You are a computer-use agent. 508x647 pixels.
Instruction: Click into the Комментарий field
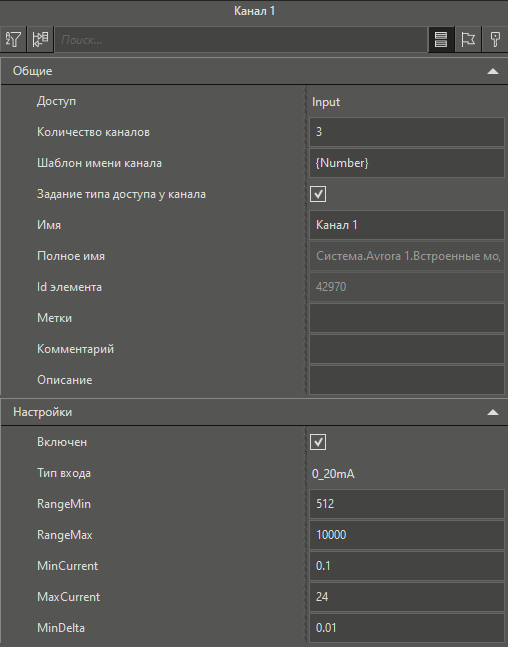pos(407,349)
